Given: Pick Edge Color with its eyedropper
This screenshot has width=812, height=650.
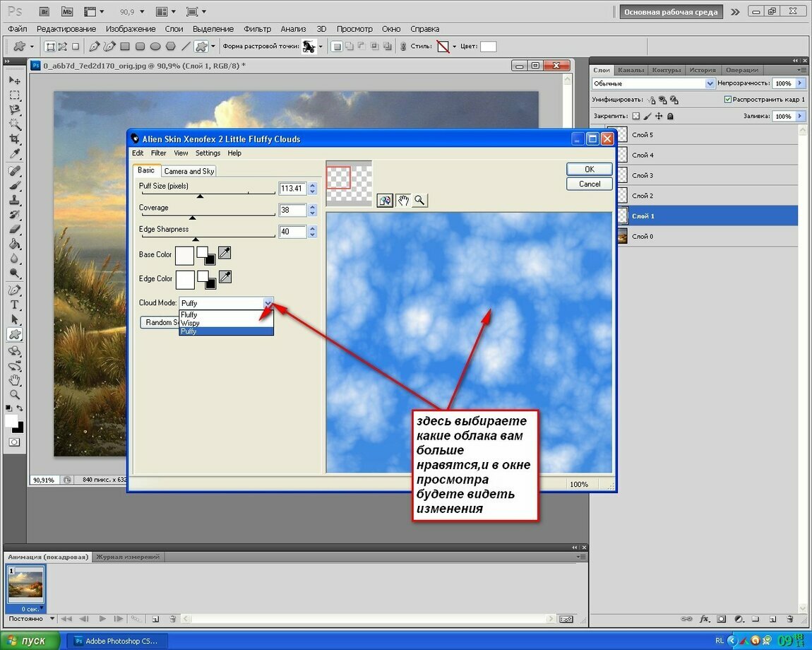Looking at the screenshot, I should [x=225, y=278].
